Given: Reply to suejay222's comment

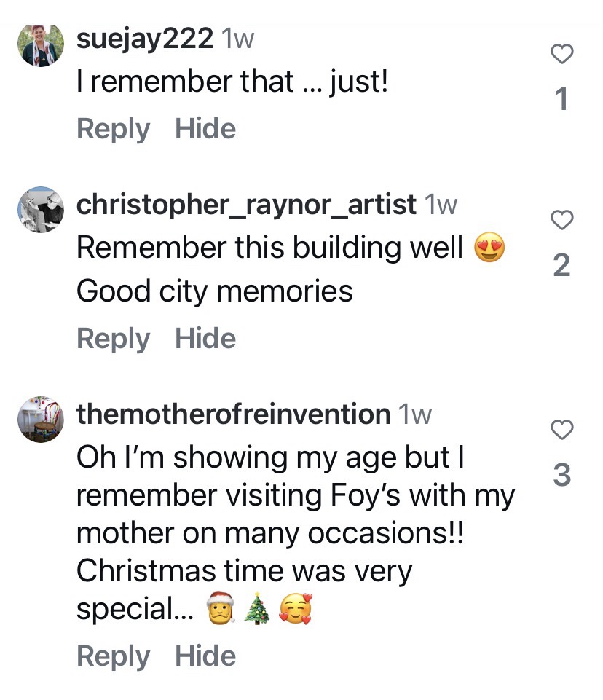Looking at the screenshot, I should click(113, 129).
